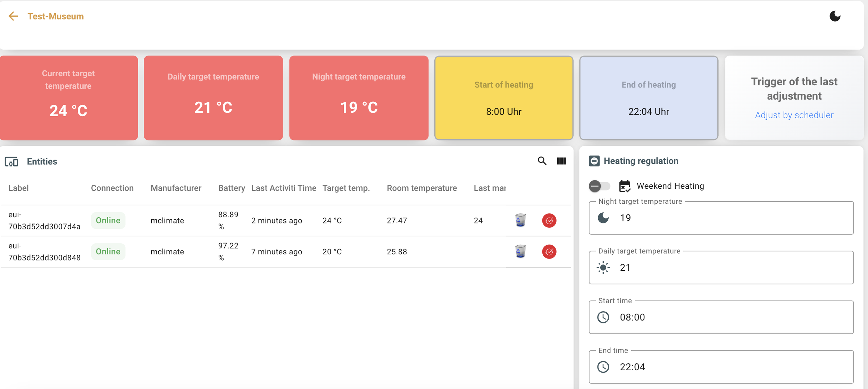Edit the Daily target temperature field
Image resolution: width=868 pixels, height=389 pixels.
[729, 268]
